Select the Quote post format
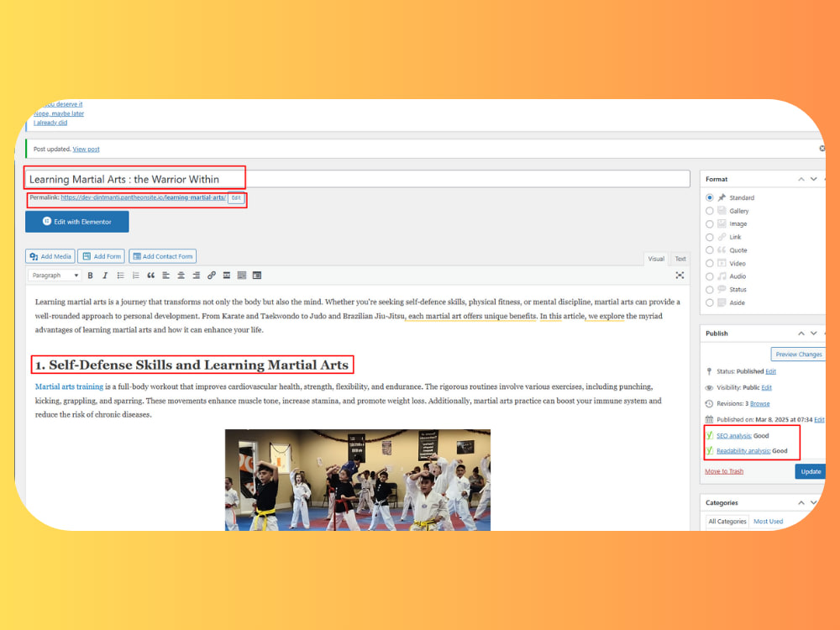This screenshot has width=840, height=630. pyautogui.click(x=709, y=250)
